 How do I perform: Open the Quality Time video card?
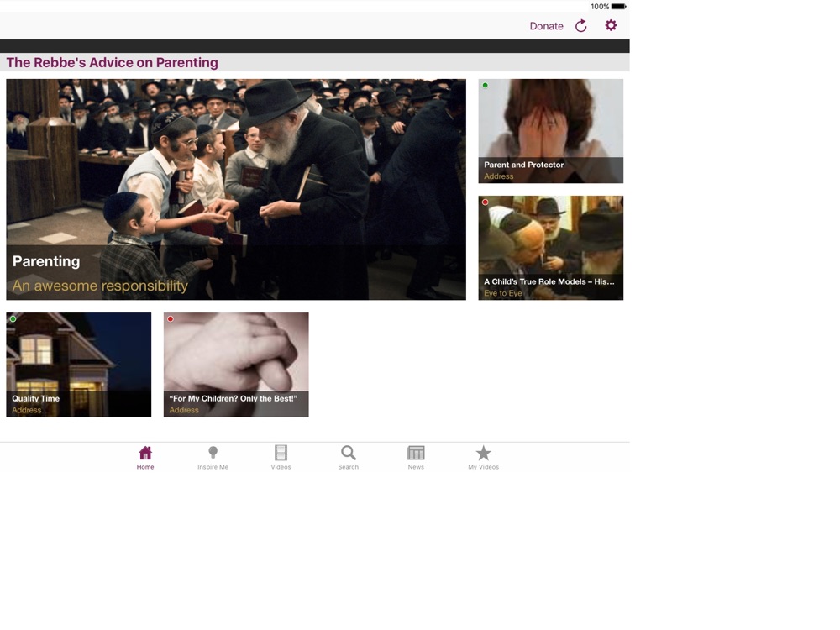[79, 365]
